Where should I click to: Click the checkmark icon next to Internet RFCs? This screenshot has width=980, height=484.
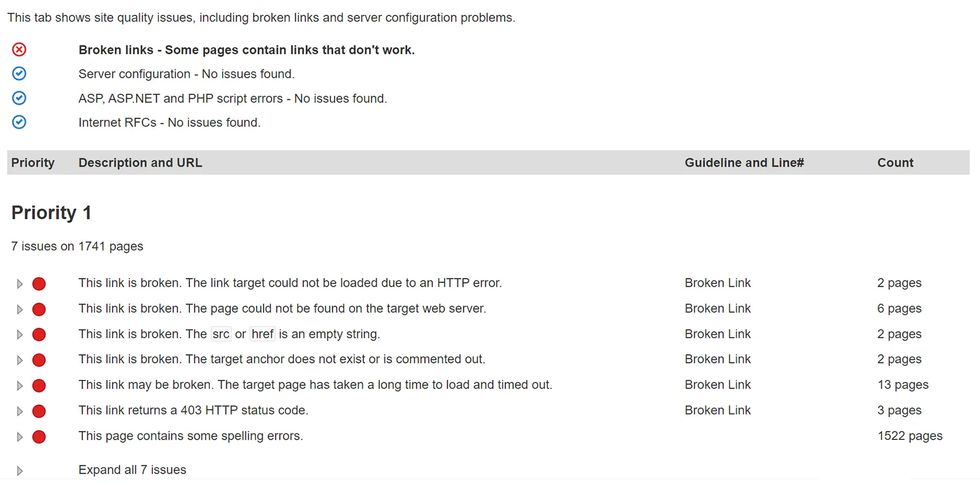(19, 122)
